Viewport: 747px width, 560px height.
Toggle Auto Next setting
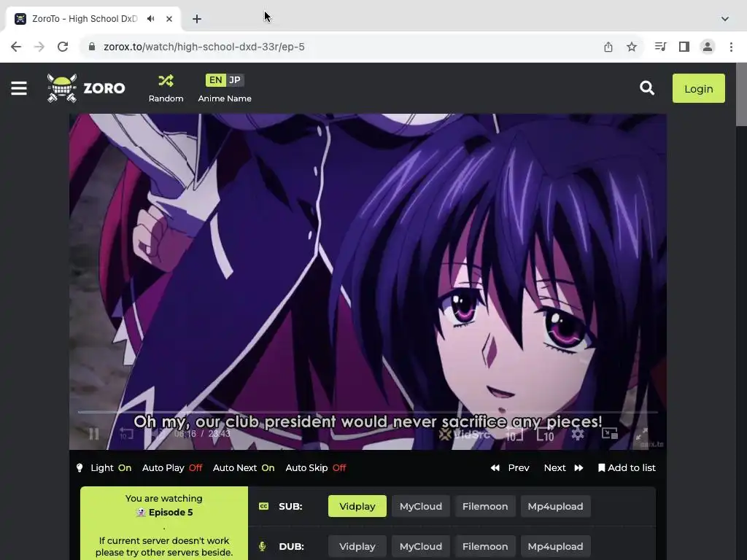[x=244, y=467]
